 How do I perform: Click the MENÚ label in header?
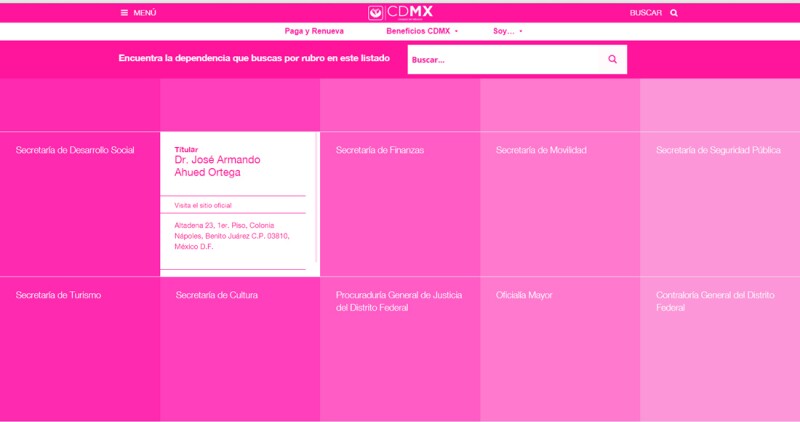[145, 13]
